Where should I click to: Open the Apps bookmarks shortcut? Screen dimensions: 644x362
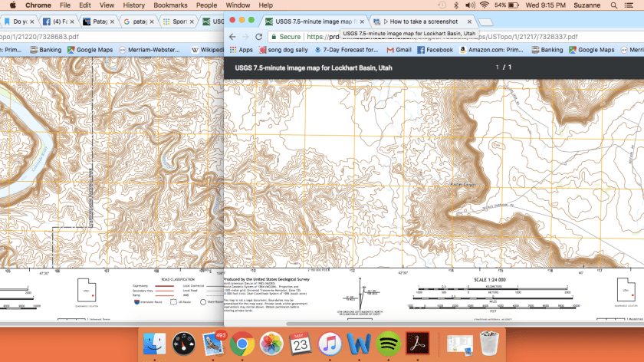241,50
